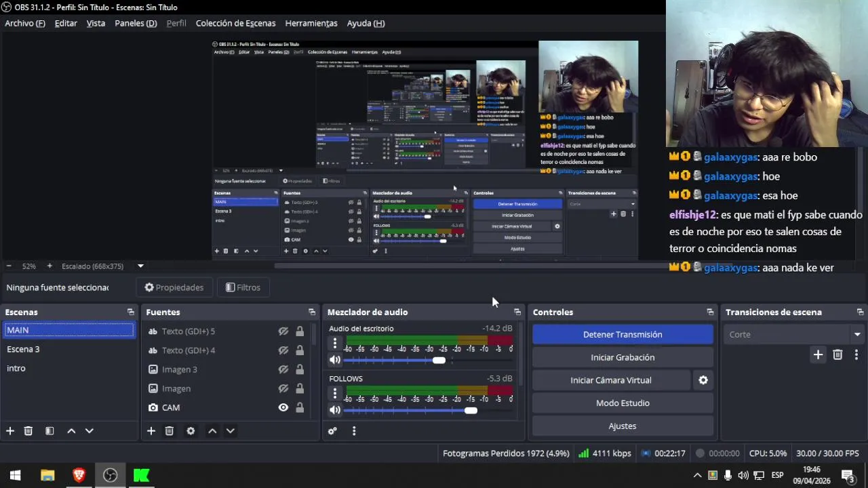Zoom in preview with plus icon
Image resolution: width=868 pixels, height=488 pixels.
point(49,266)
